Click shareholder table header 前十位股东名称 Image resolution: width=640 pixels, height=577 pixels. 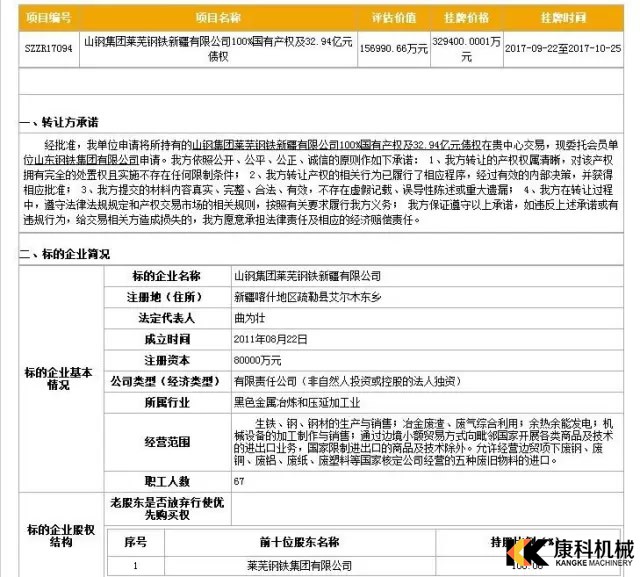pyautogui.click(x=299, y=542)
